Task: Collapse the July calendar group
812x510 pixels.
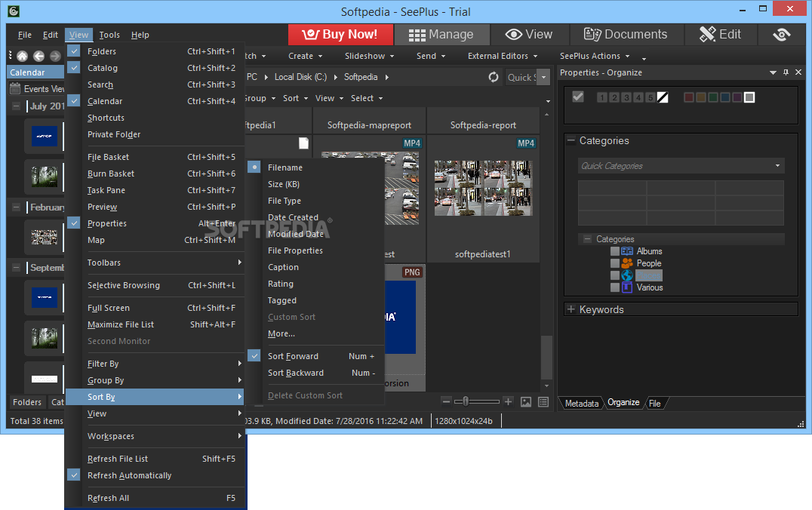Action: click(x=16, y=106)
